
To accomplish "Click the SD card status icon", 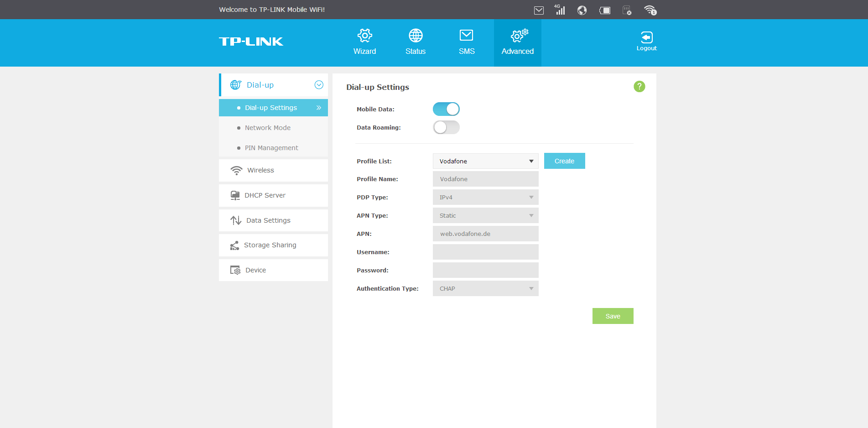I will pos(627,10).
